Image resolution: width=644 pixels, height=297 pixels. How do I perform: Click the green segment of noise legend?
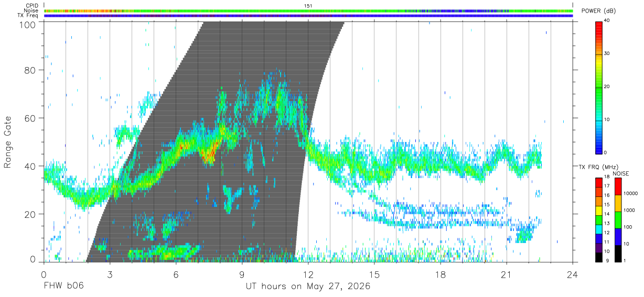tap(618, 219)
